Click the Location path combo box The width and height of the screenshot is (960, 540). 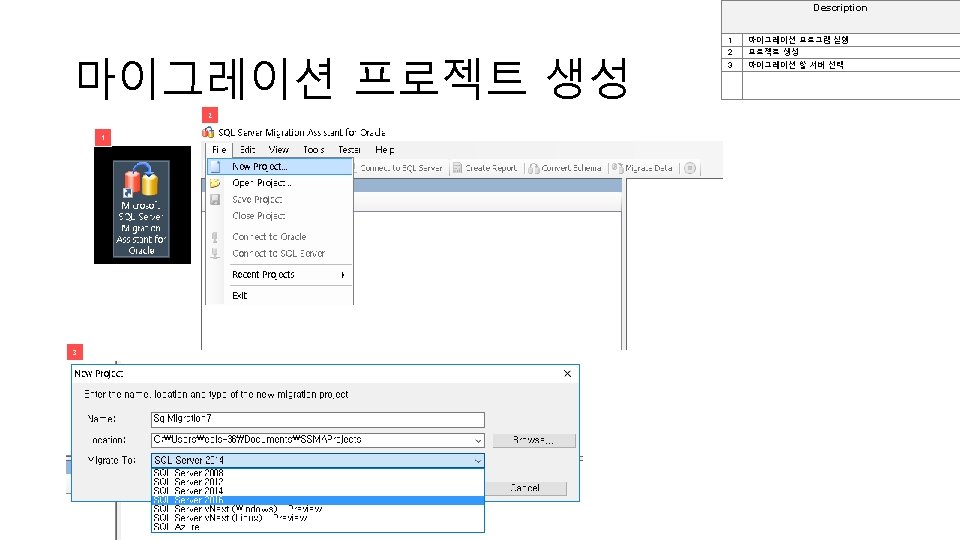(x=318, y=440)
